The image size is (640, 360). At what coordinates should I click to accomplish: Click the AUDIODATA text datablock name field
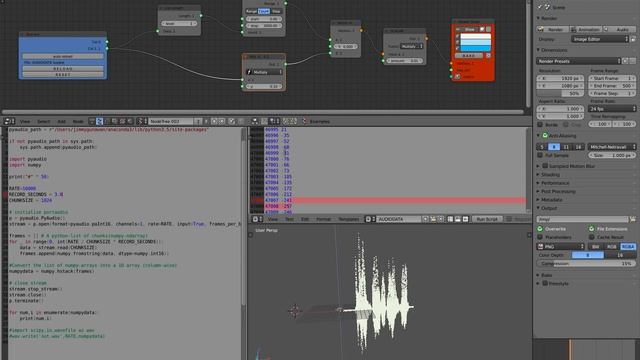tap(398, 219)
